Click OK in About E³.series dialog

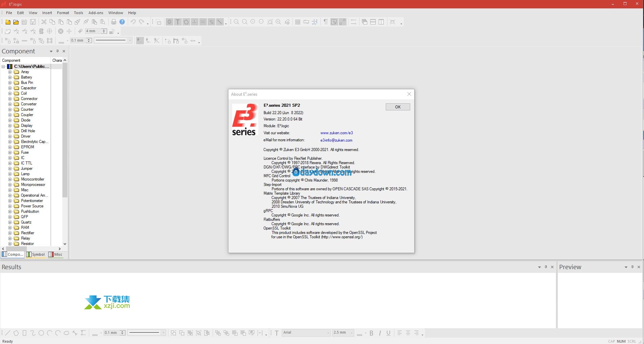(398, 107)
